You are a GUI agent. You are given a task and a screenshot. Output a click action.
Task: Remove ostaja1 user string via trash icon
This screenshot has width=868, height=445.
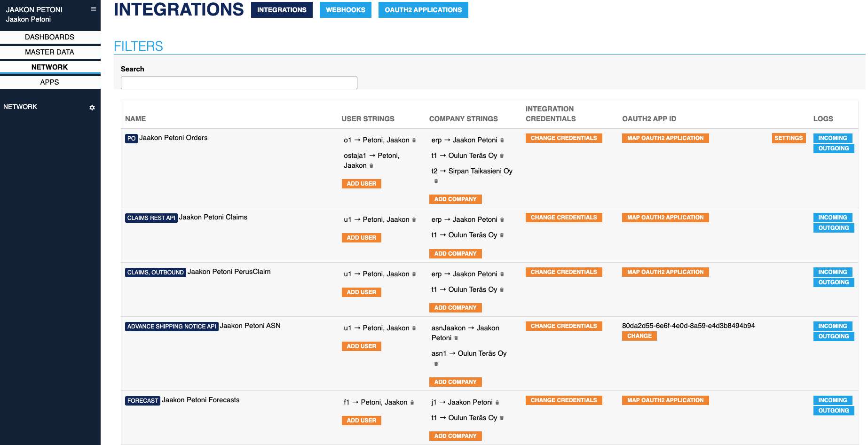371,166
